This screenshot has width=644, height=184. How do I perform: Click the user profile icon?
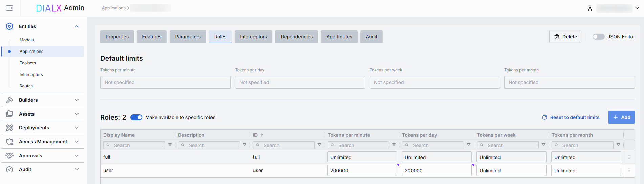[x=590, y=8]
